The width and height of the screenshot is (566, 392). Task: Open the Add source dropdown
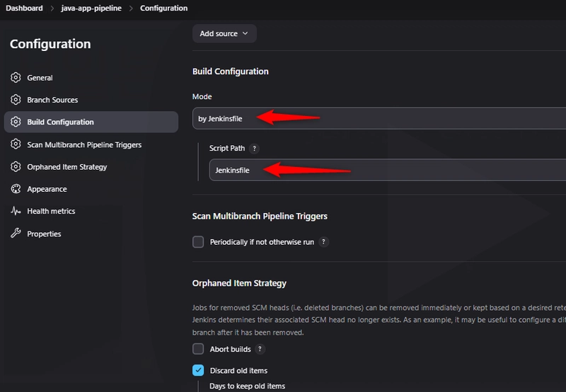tap(224, 33)
